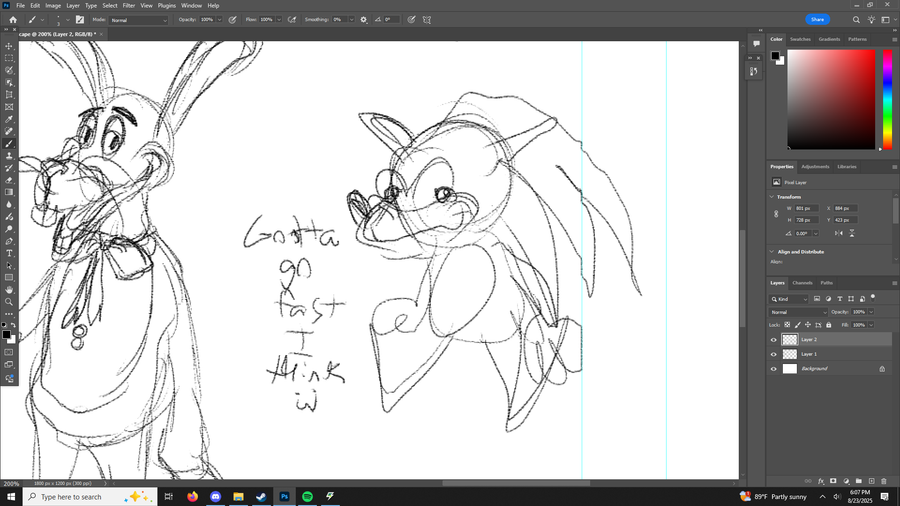Click the Share button
The height and width of the screenshot is (506, 900).
click(817, 20)
